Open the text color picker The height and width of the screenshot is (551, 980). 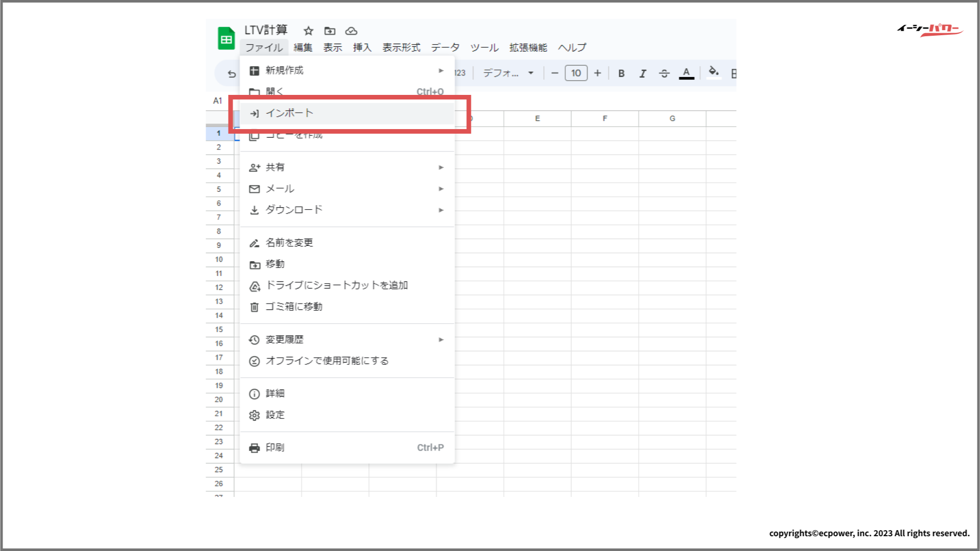[x=686, y=73]
